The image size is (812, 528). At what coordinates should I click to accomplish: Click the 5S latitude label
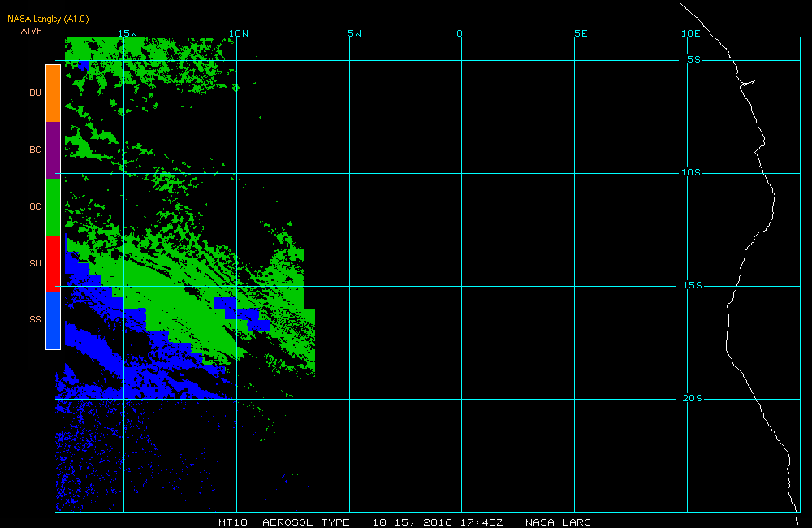(693, 59)
